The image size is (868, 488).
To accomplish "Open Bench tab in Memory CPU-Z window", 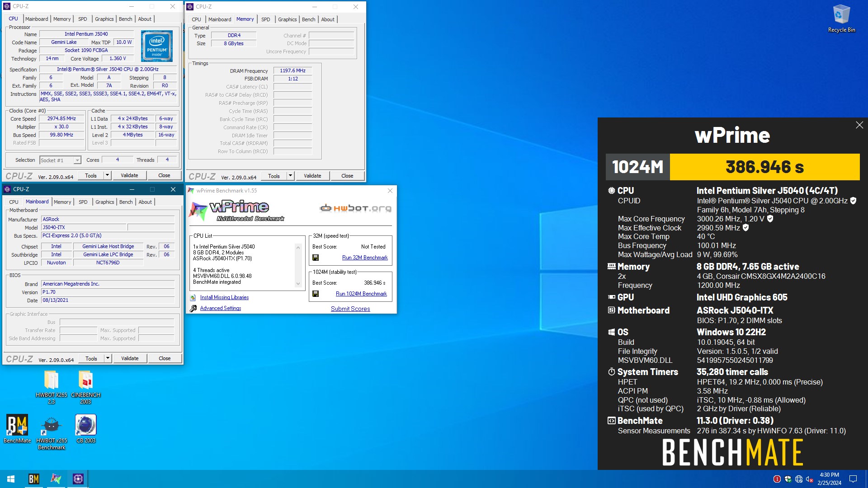I will tap(308, 19).
